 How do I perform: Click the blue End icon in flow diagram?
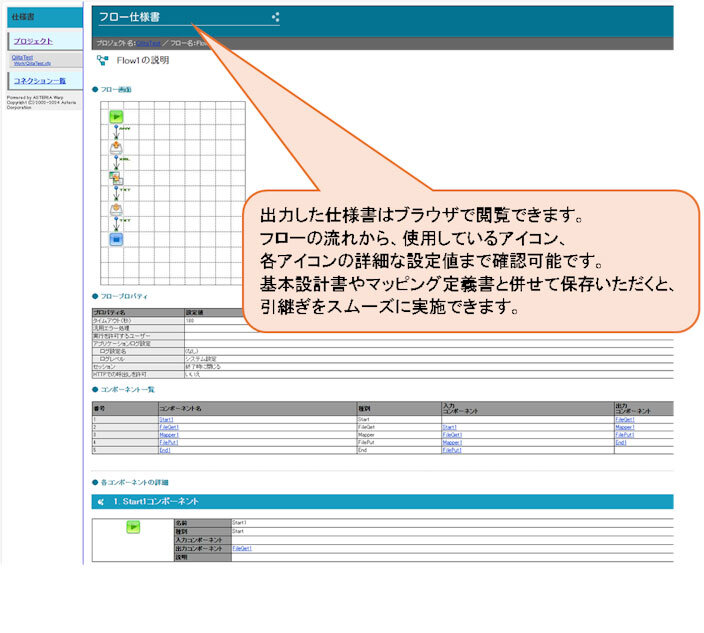click(116, 240)
